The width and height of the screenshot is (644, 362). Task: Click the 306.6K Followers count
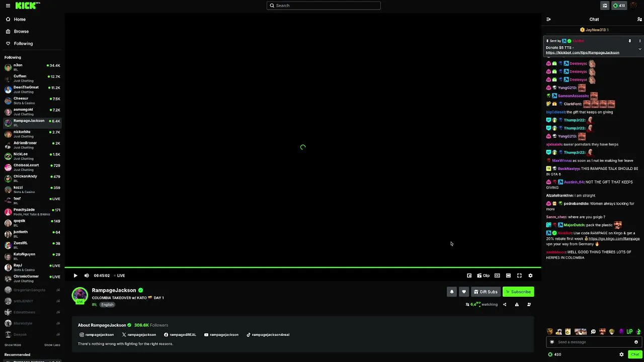coord(151,325)
